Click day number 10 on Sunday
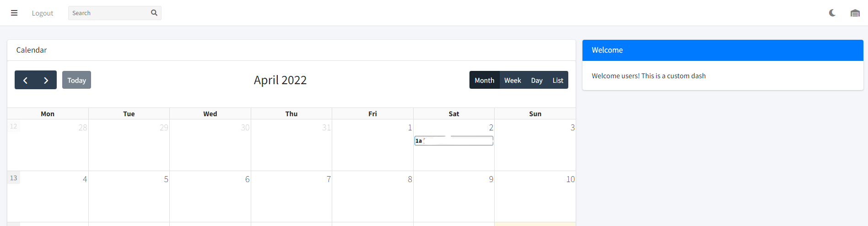This screenshot has height=226, width=868. click(x=570, y=179)
